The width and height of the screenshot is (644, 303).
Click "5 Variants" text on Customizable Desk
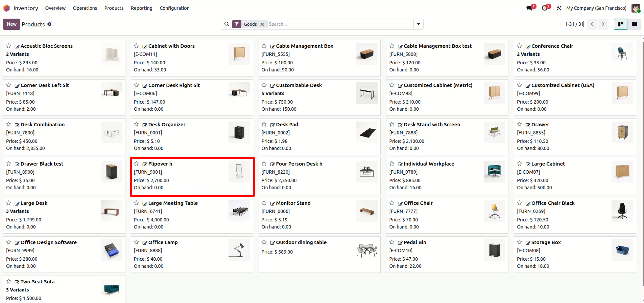(x=273, y=93)
